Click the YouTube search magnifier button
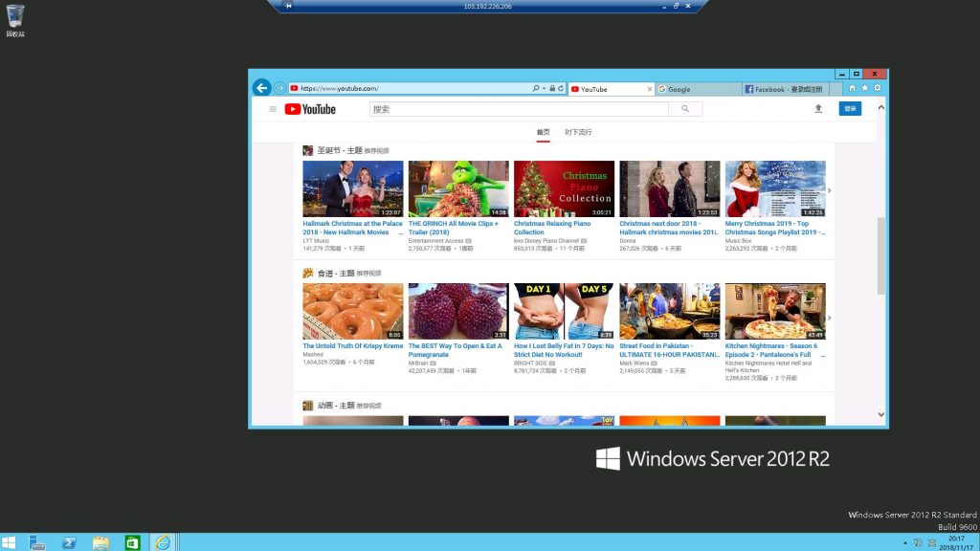Viewport: 980px width, 551px height. click(x=685, y=109)
